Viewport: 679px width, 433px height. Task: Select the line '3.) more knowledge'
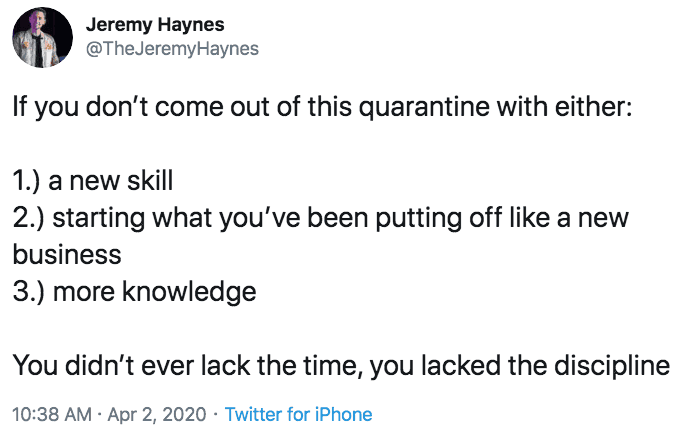click(134, 292)
